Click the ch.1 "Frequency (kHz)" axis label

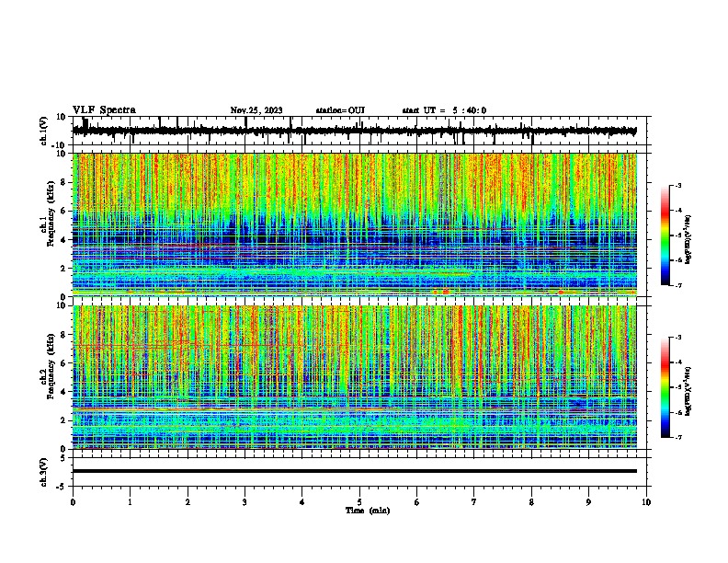point(51,214)
